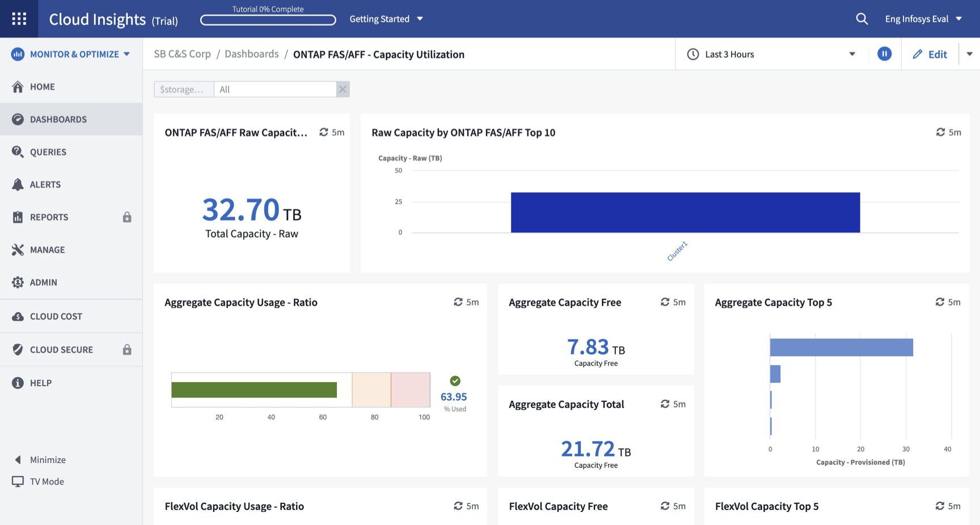The width and height of the screenshot is (980, 525).
Task: Switch to TV Mode
Action: click(x=38, y=481)
